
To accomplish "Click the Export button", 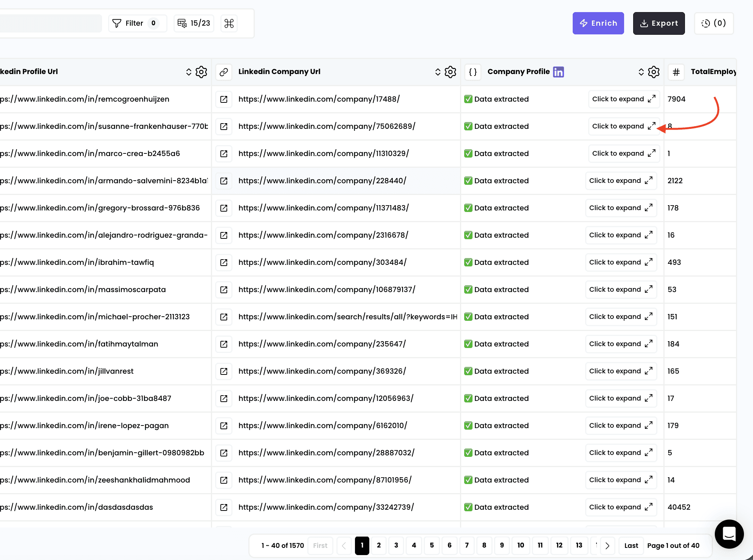I will pos(659,23).
